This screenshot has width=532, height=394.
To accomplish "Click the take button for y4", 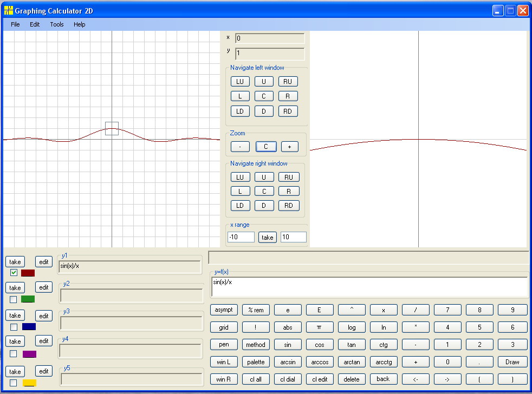I will (15, 342).
